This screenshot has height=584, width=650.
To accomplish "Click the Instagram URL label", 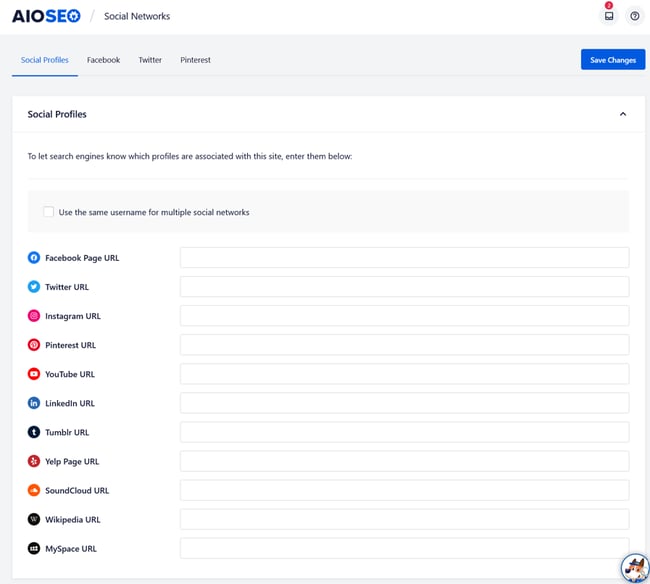I will tap(73, 316).
